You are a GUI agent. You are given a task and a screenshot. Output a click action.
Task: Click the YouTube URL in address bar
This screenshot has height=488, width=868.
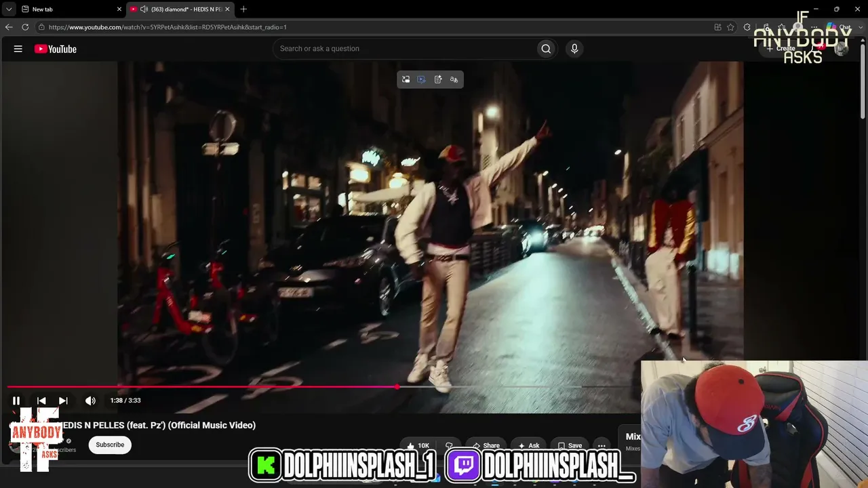click(x=167, y=27)
